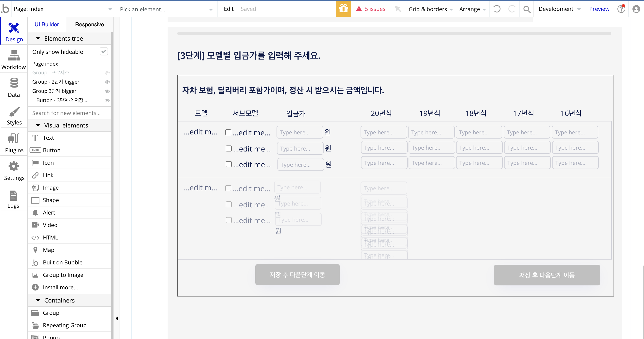Toggle Only show hideable checkbox
This screenshot has width=644, height=339.
pos(104,51)
